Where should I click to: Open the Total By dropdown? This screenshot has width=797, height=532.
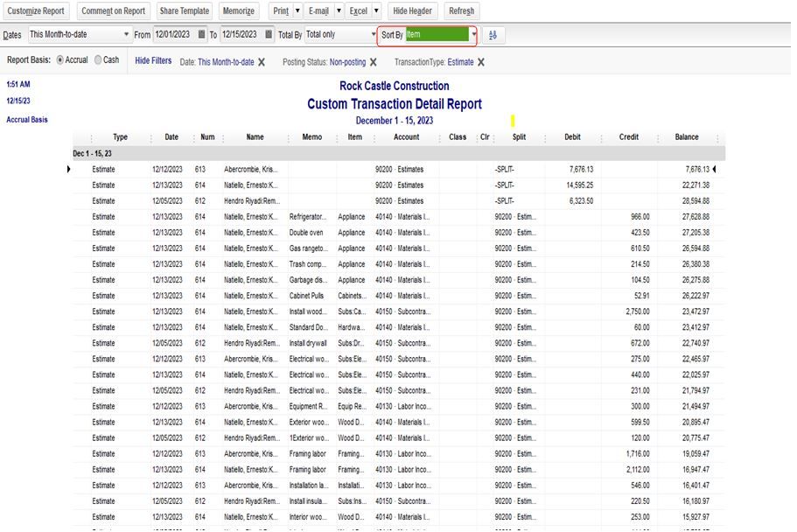tap(374, 35)
